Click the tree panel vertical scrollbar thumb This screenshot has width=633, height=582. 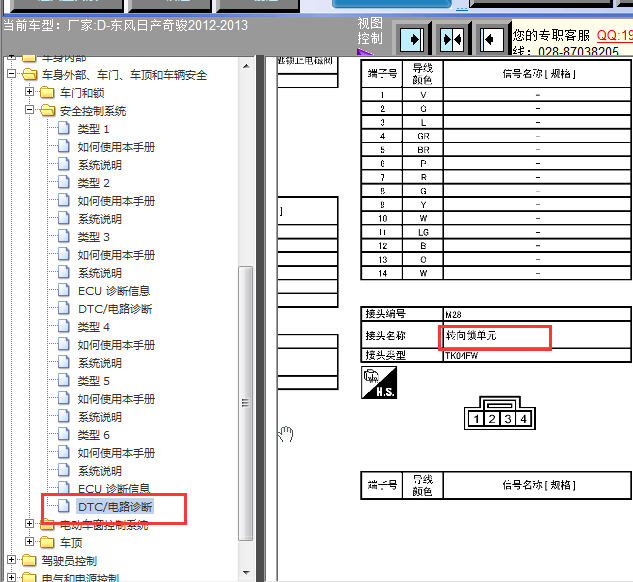(245, 403)
